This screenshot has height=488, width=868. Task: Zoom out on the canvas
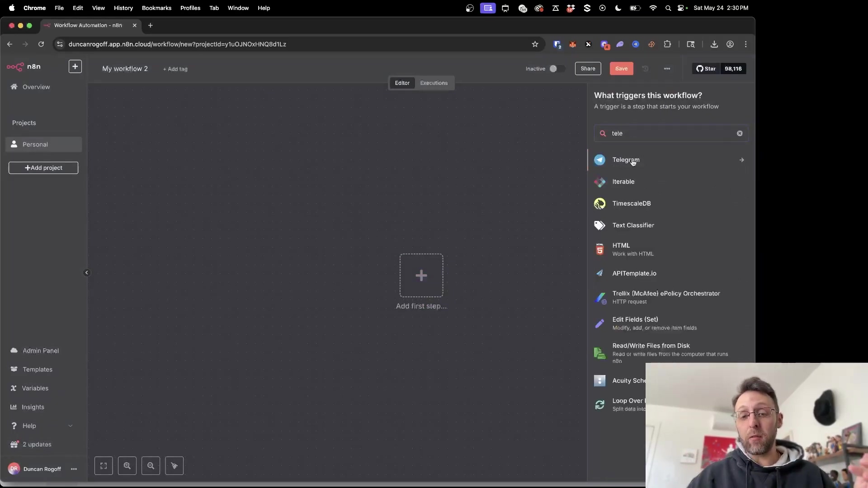151,466
